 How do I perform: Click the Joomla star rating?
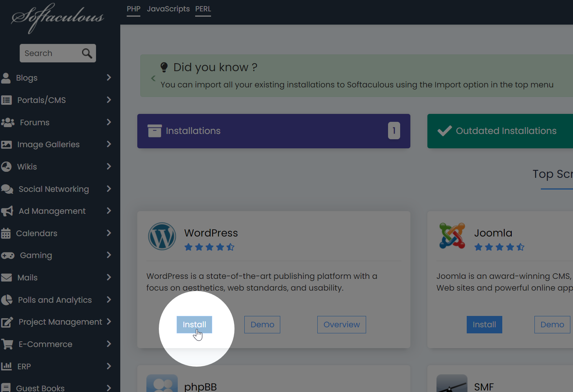(x=500, y=247)
